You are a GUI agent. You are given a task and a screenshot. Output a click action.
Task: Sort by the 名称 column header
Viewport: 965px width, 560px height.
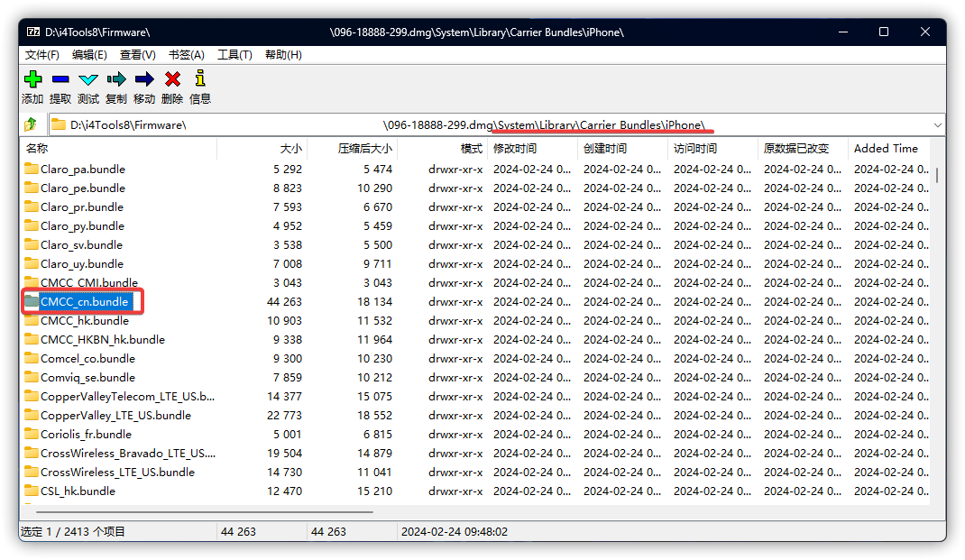(x=119, y=148)
